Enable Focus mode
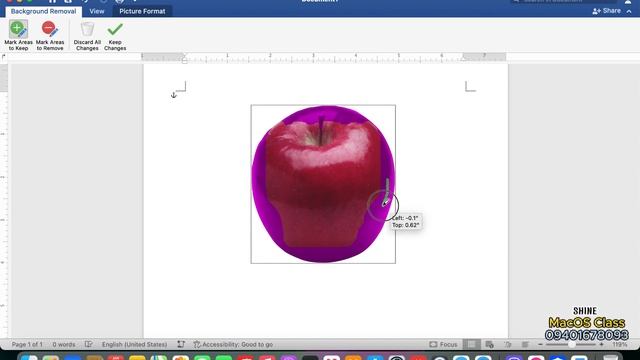Viewport: 640px width, 360px height. pos(443,344)
